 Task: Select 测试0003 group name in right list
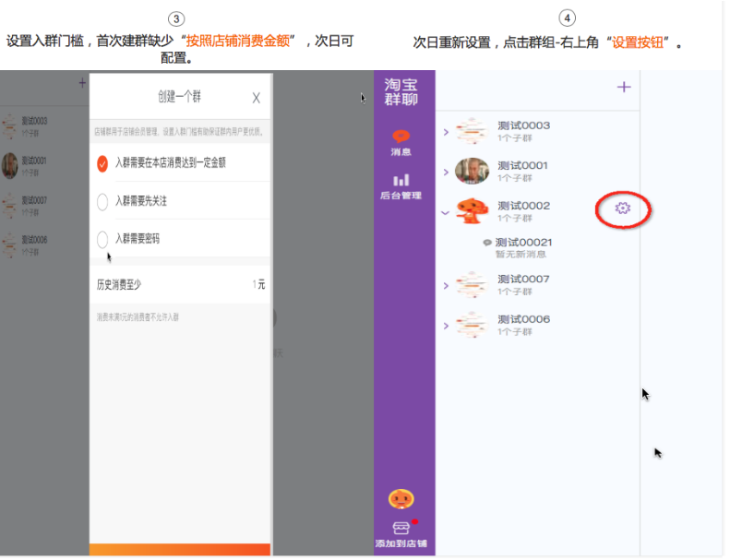tap(525, 125)
